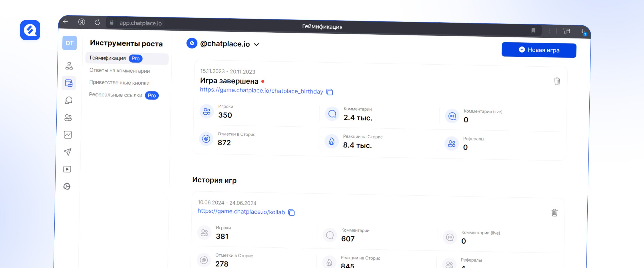The height and width of the screenshot is (268, 644).
Task: Click the story reactions value 8.4 тыс.
Action: (357, 145)
